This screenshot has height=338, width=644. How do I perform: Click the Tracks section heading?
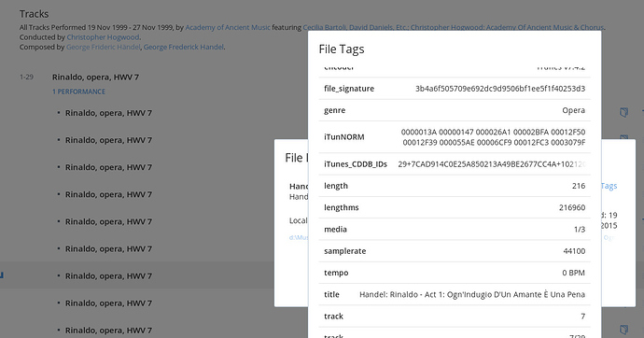coord(35,14)
